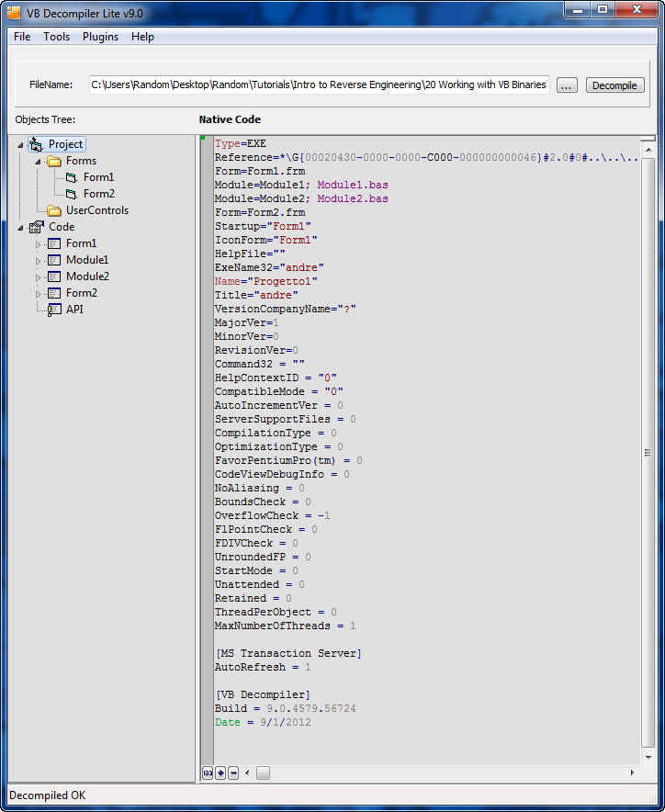Expand the Module1 code node

click(38, 261)
